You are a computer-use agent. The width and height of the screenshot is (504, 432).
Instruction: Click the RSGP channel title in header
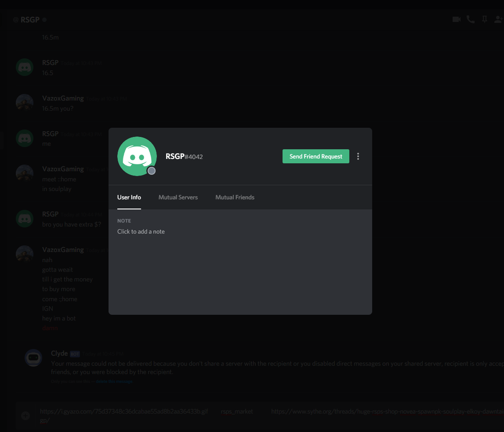click(x=30, y=20)
